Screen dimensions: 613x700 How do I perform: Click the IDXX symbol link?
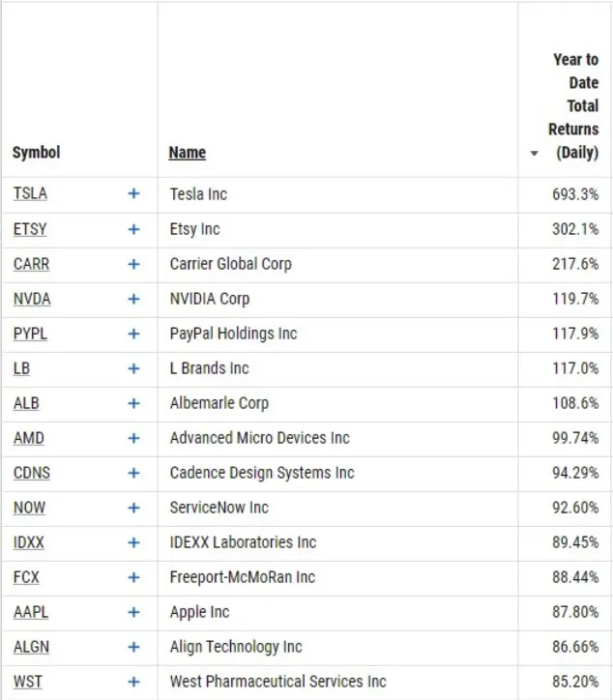click(29, 542)
